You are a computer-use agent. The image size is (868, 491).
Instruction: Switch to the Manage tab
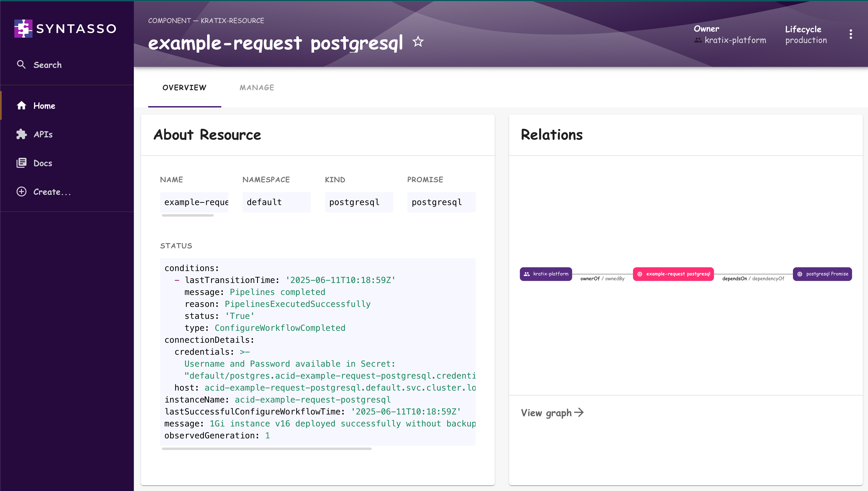pyautogui.click(x=257, y=88)
